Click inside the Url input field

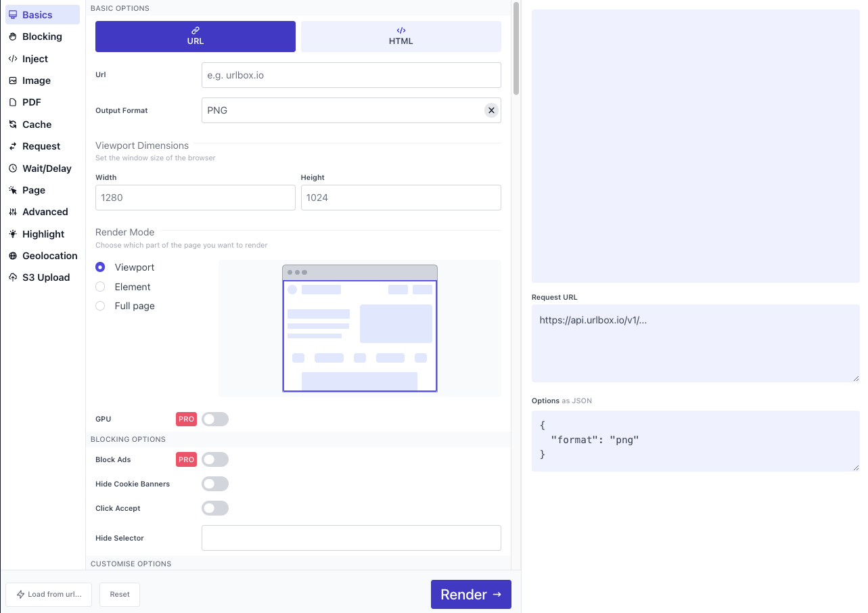(x=351, y=75)
